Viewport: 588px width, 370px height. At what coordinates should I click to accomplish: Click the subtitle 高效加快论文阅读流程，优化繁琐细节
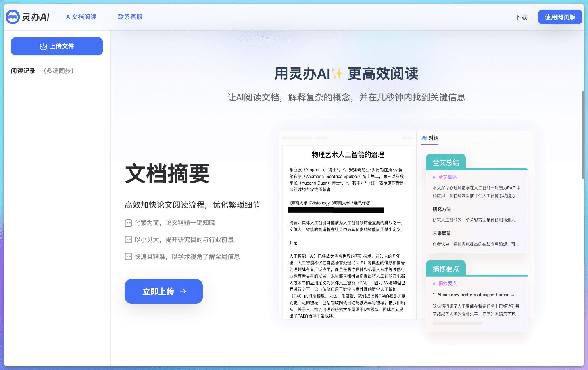[x=192, y=205]
